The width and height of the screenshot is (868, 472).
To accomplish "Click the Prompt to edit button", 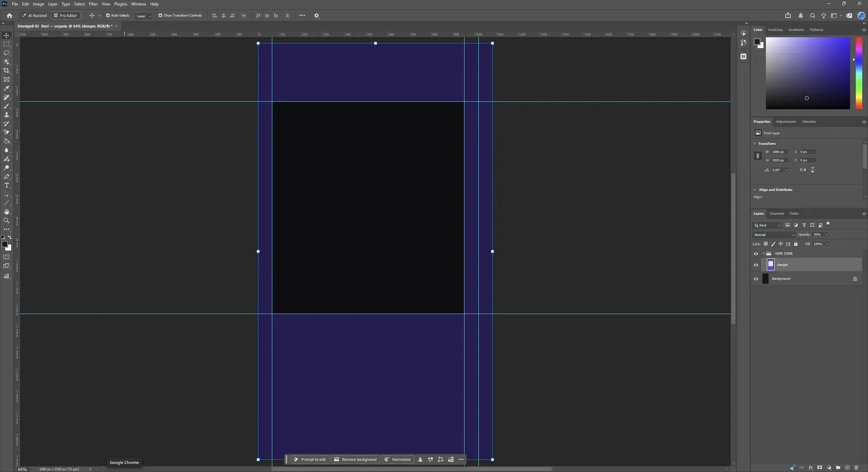I will pos(309,459).
